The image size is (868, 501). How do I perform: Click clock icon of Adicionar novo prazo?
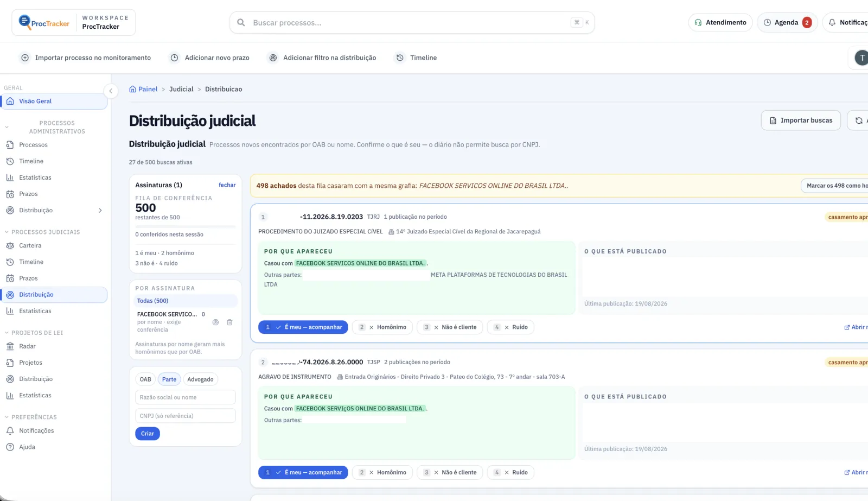(x=174, y=58)
